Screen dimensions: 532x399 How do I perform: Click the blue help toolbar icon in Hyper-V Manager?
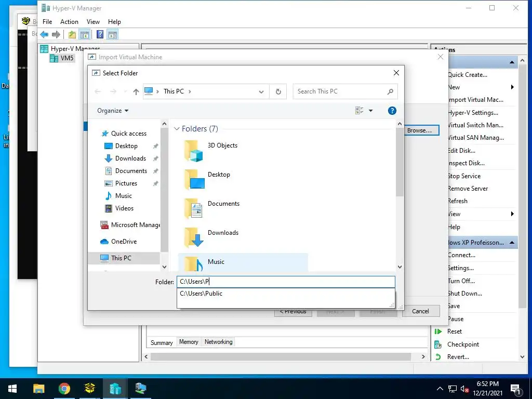pos(100,34)
